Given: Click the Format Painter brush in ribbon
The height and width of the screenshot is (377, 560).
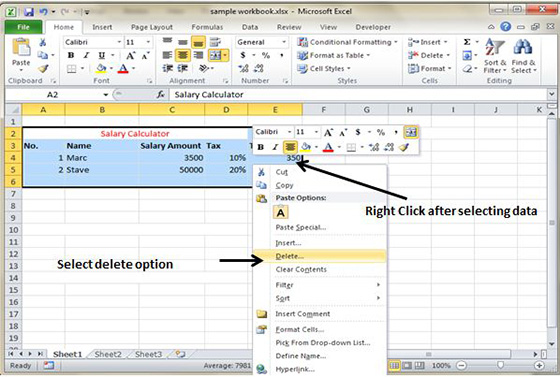Looking at the screenshot, I should (43, 69).
